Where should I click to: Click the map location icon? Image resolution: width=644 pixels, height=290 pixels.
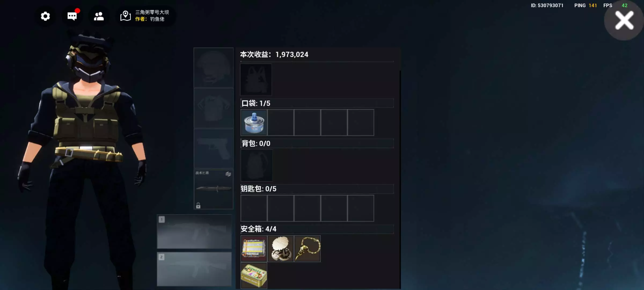(125, 16)
